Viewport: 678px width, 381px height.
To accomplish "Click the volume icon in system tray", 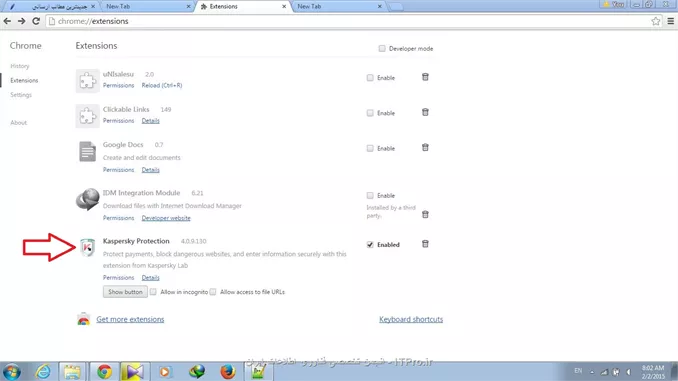I will tap(628, 372).
